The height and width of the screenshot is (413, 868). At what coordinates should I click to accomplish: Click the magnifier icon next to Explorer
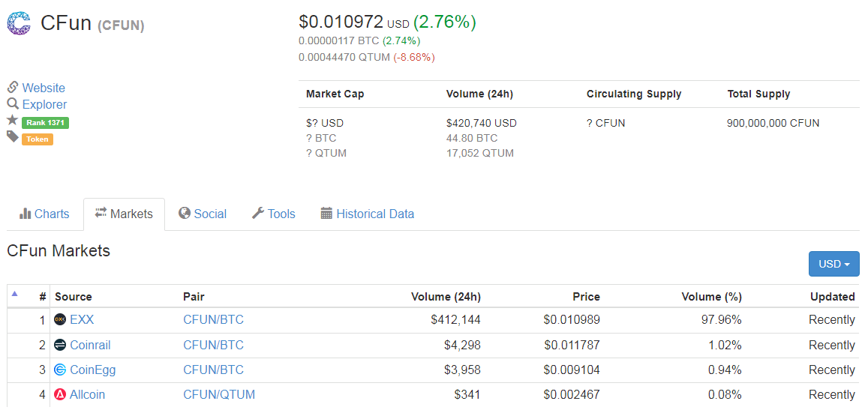(x=13, y=104)
